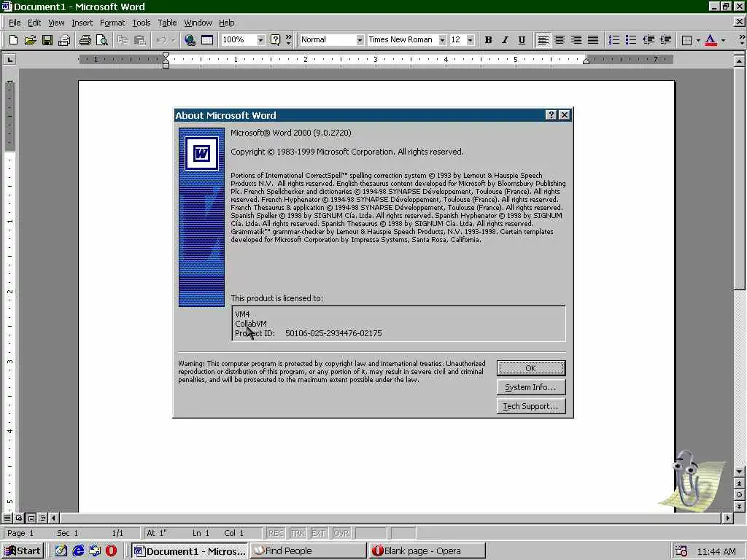Toggle Center paragraph alignment
This screenshot has height=560, width=747.
point(560,40)
